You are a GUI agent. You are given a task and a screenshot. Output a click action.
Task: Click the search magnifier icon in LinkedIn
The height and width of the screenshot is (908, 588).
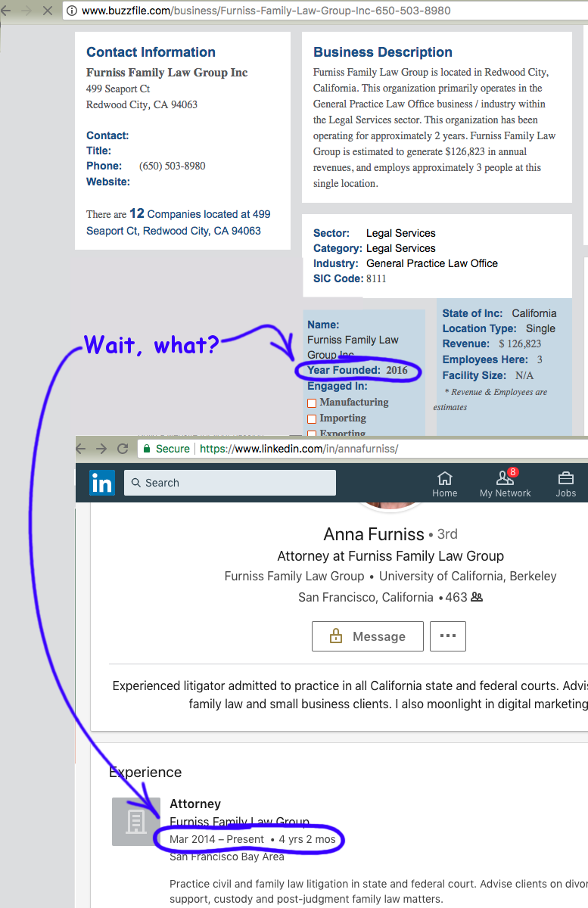tap(135, 483)
